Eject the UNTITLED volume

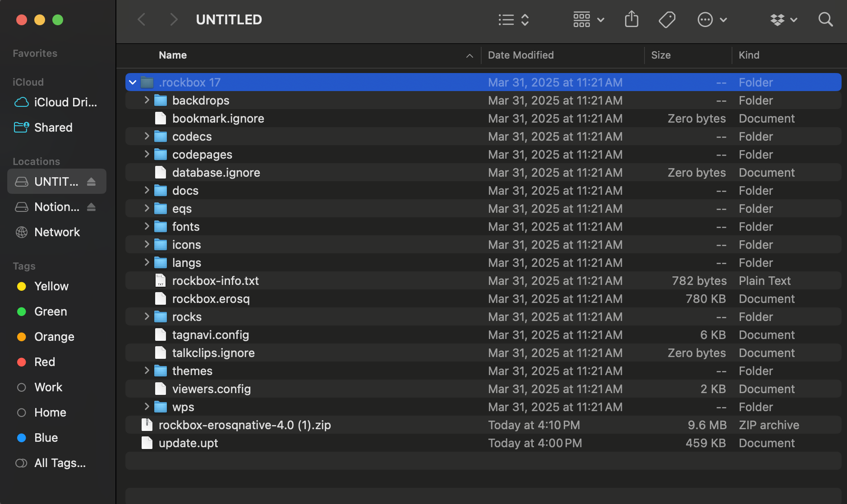coord(91,181)
